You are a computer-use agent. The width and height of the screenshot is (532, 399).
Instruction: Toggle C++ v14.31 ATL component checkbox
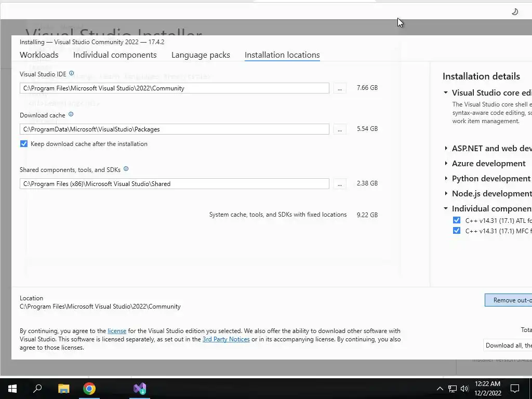pyautogui.click(x=457, y=220)
